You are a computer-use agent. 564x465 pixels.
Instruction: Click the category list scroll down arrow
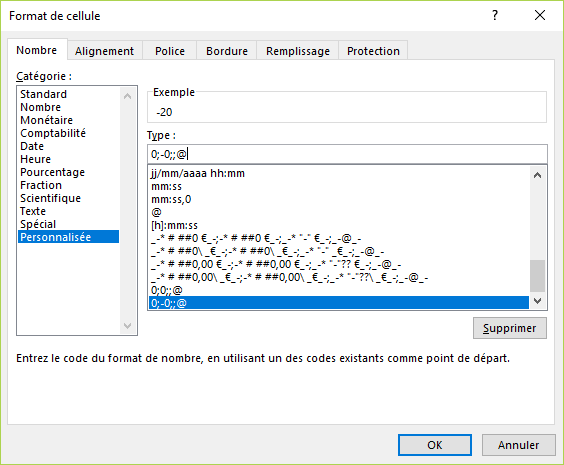(127, 326)
